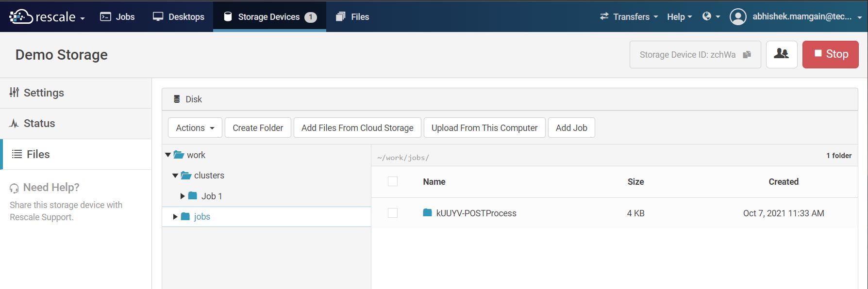
Task: Open Settings in the sidebar
Action: coord(76,93)
